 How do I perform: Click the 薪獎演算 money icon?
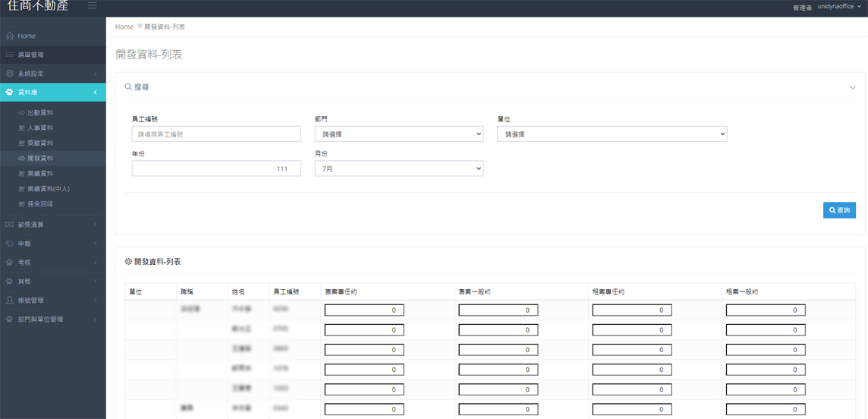10,225
